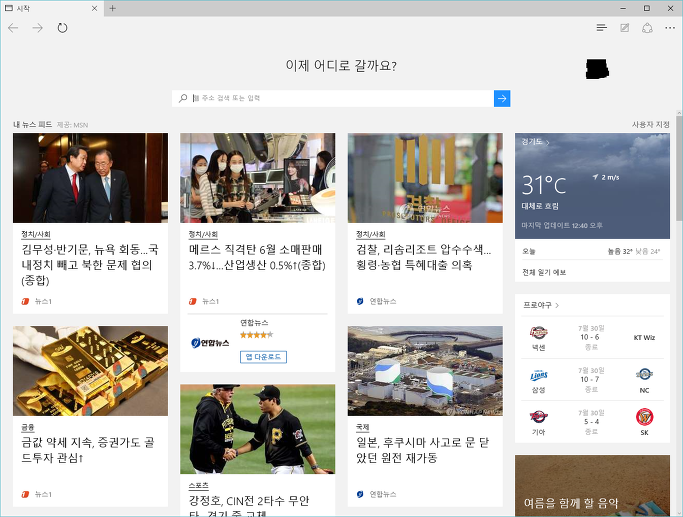Click the Share icon in toolbar
The height and width of the screenshot is (517, 683).
tap(647, 28)
